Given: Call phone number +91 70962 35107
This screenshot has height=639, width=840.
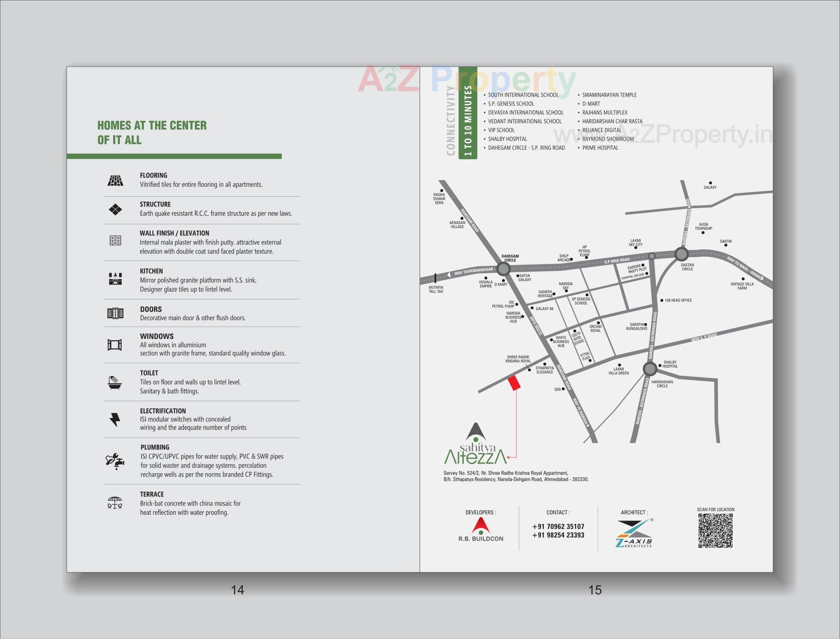Looking at the screenshot, I should click(557, 527).
